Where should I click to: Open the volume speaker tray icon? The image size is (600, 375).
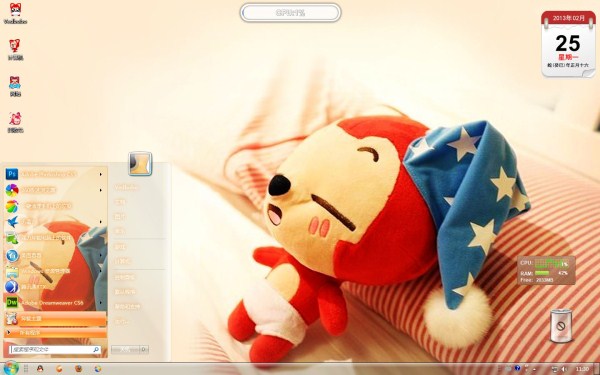(564, 369)
